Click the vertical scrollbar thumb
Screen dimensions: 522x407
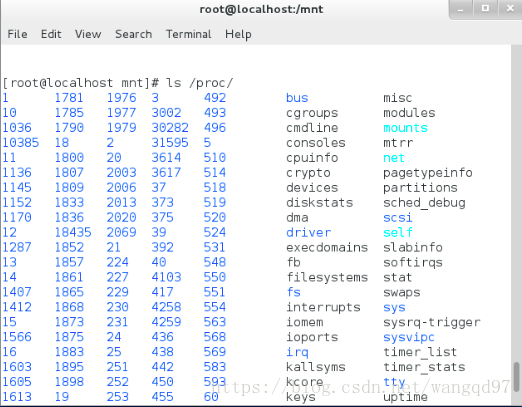pos(517,377)
